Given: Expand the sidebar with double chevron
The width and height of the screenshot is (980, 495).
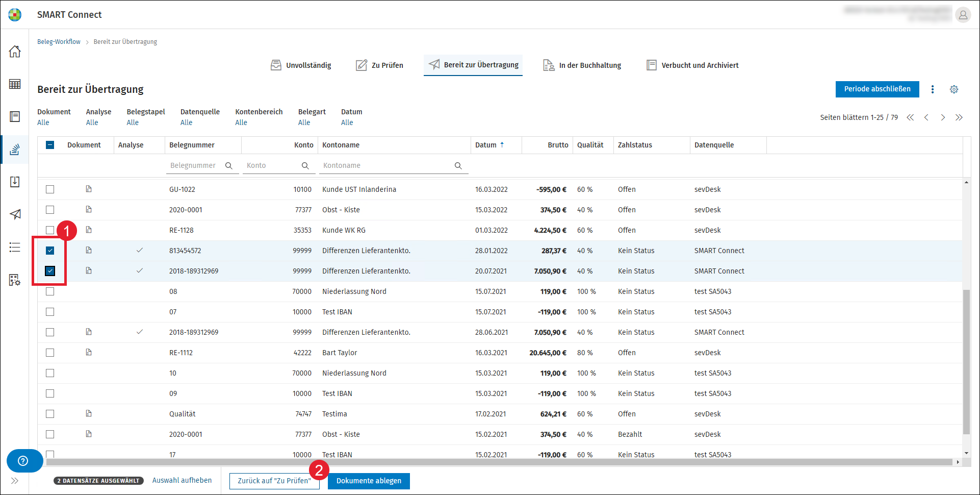Looking at the screenshot, I should coord(15,481).
